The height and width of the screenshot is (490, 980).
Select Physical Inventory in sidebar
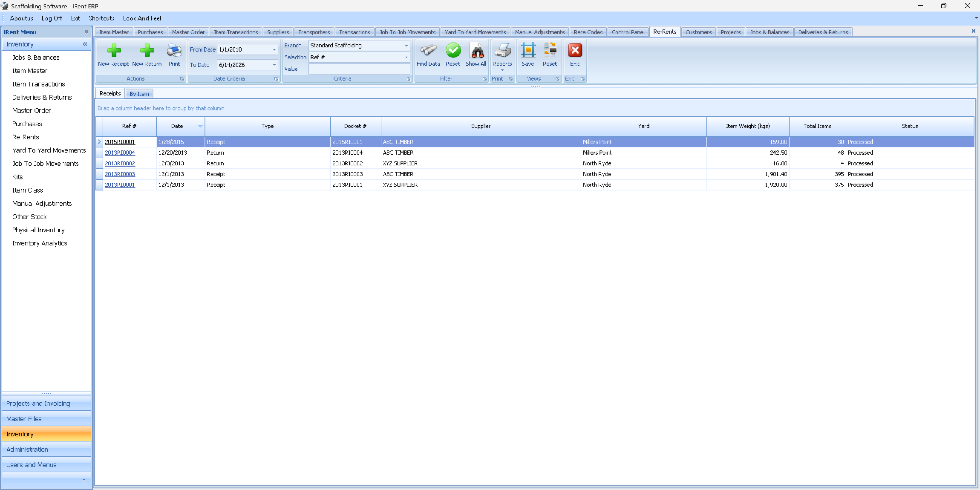click(38, 230)
